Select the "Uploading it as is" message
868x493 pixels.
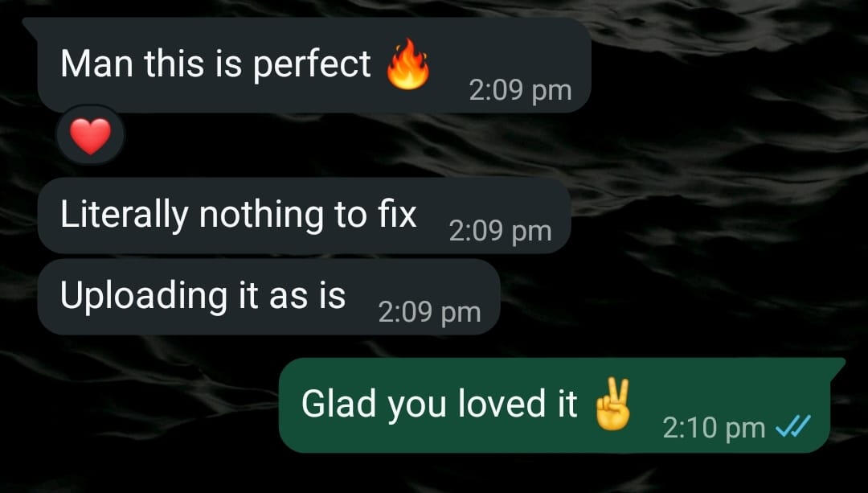click(269, 297)
